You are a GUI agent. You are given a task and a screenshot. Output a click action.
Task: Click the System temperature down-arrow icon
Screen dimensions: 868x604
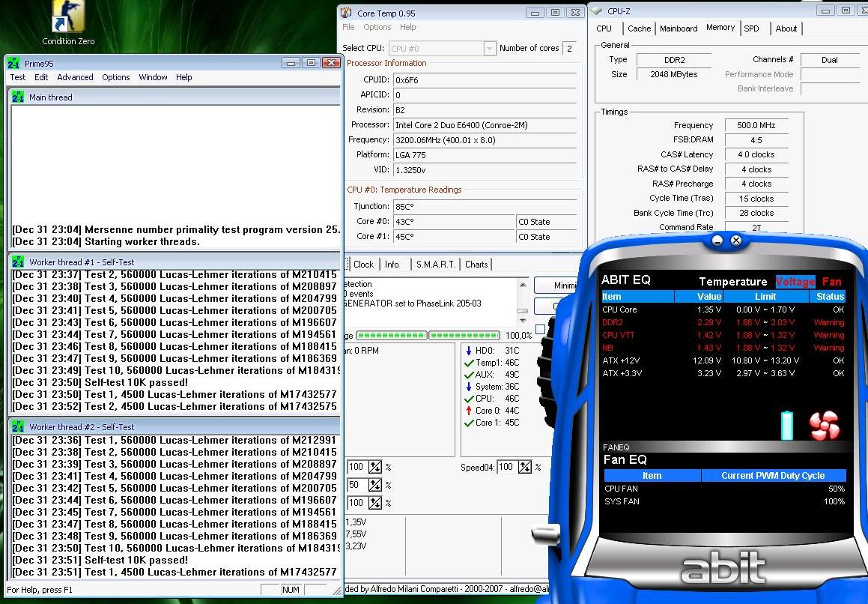tap(468, 386)
